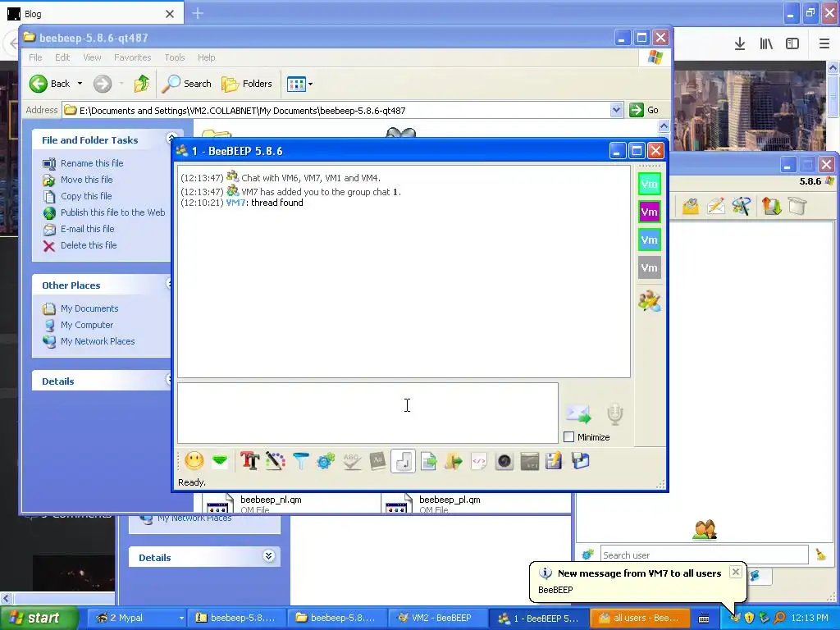Click the camera screenshot icon
Viewport: 840px width, 630px height.
[x=504, y=461]
